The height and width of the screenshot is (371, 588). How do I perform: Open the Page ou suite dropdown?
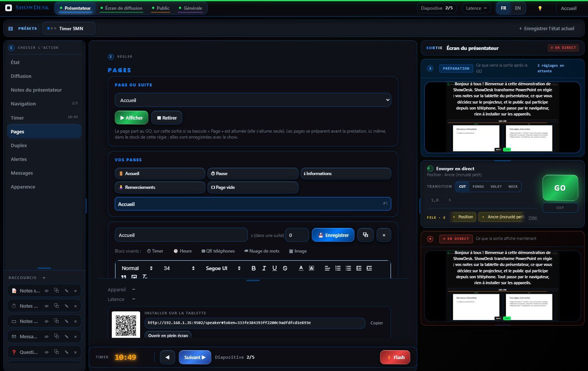pos(253,100)
